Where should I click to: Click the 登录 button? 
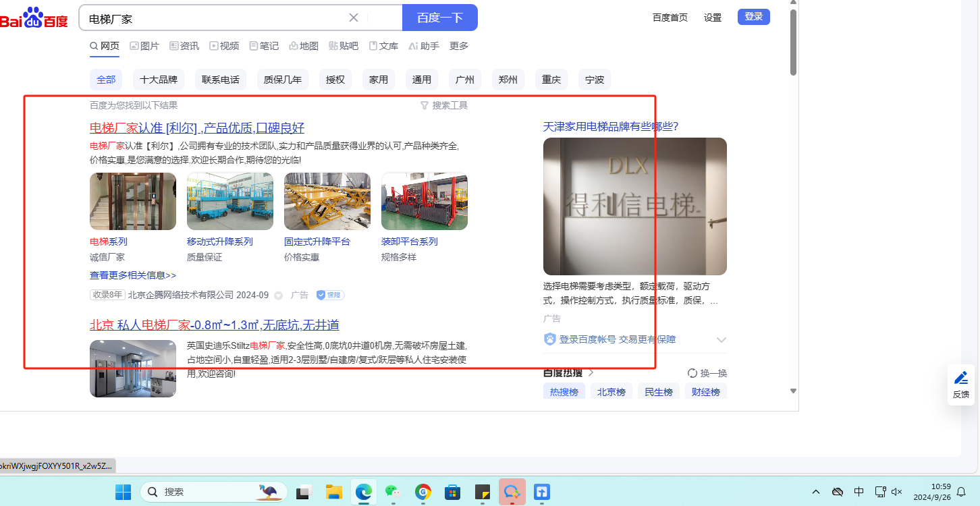click(x=754, y=17)
